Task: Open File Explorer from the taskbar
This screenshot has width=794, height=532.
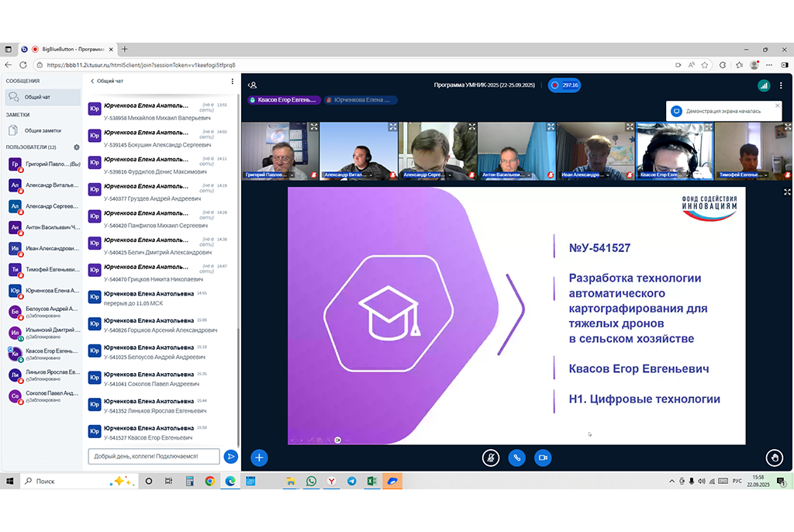Action: pyautogui.click(x=291, y=481)
